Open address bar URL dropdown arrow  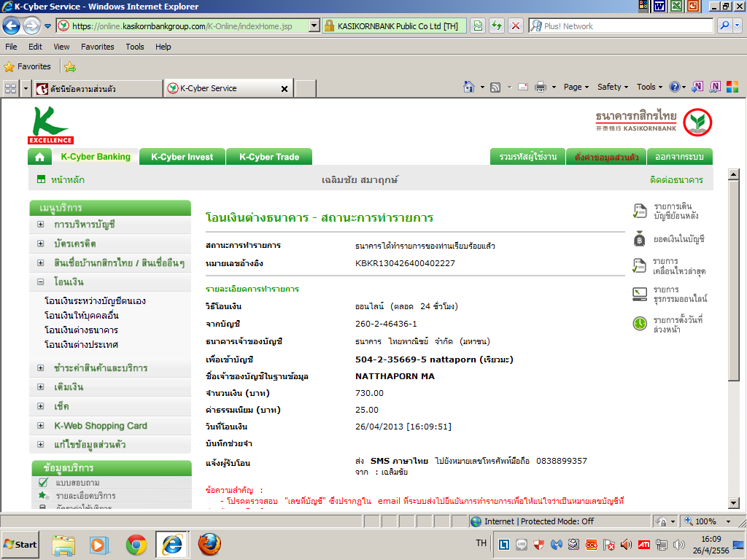pos(314,26)
